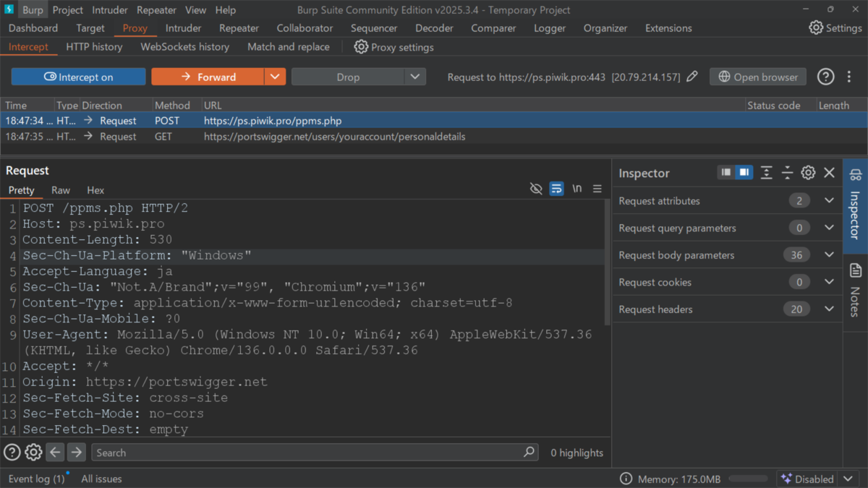
Task: Expand all Inspector sections icon
Action: pos(767,173)
